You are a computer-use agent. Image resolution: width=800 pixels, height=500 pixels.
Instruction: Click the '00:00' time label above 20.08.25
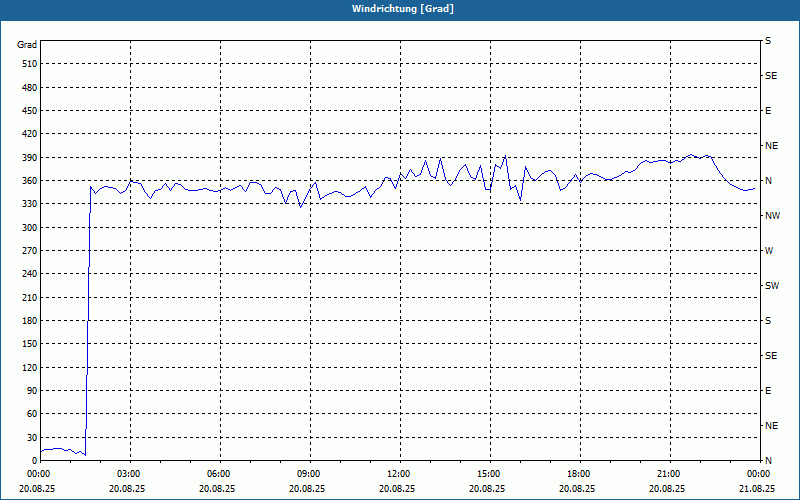click(x=37, y=474)
